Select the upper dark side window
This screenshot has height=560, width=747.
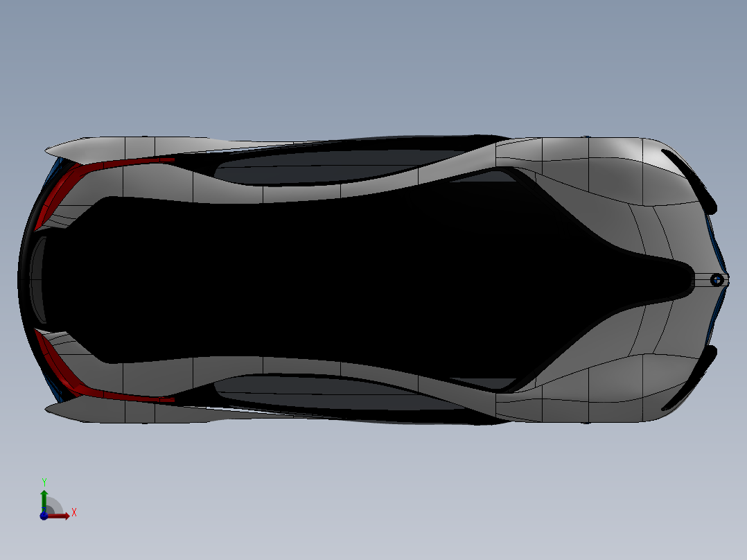pyautogui.click(x=333, y=166)
